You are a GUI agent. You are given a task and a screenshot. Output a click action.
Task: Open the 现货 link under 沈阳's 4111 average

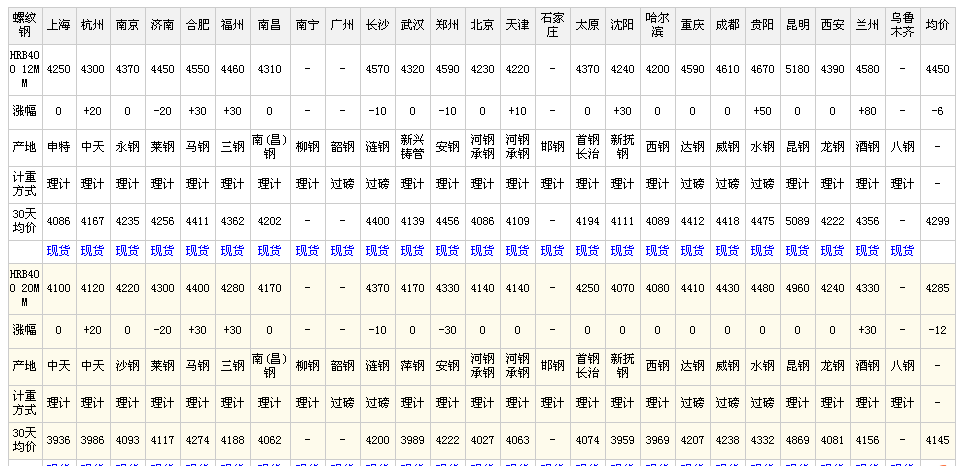(x=622, y=251)
